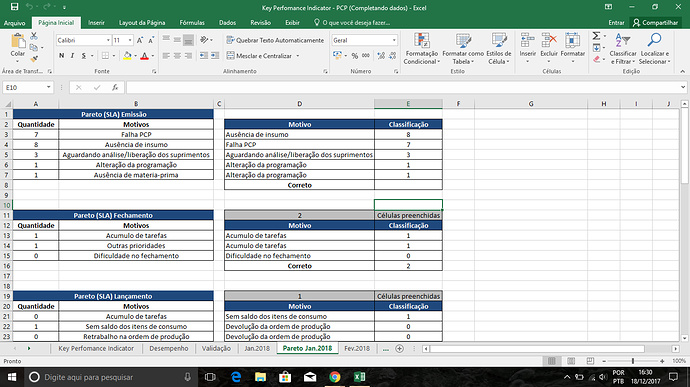Image resolution: width=690 pixels, height=387 pixels.
Task: Click the Compartilhar button
Action: (655, 22)
